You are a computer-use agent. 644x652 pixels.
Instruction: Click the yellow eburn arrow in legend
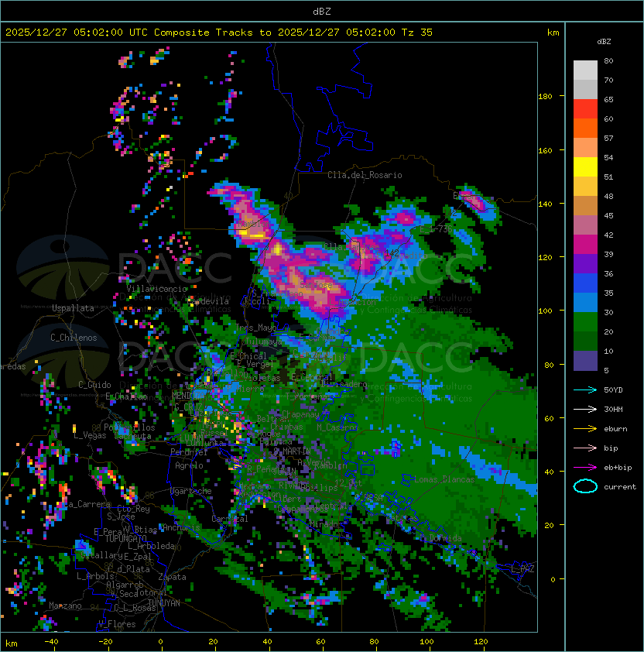pos(585,429)
